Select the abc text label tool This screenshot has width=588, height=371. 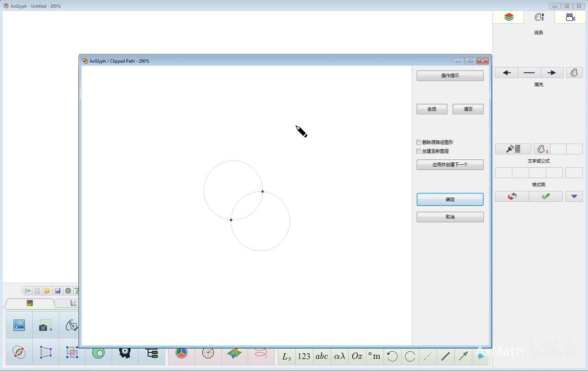[322, 356]
